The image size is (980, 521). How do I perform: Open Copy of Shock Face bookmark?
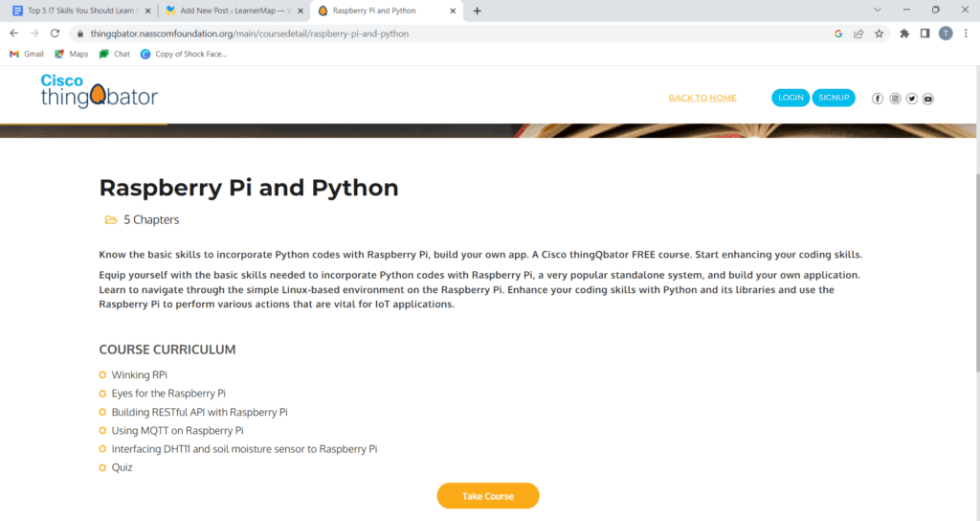pyautogui.click(x=184, y=54)
